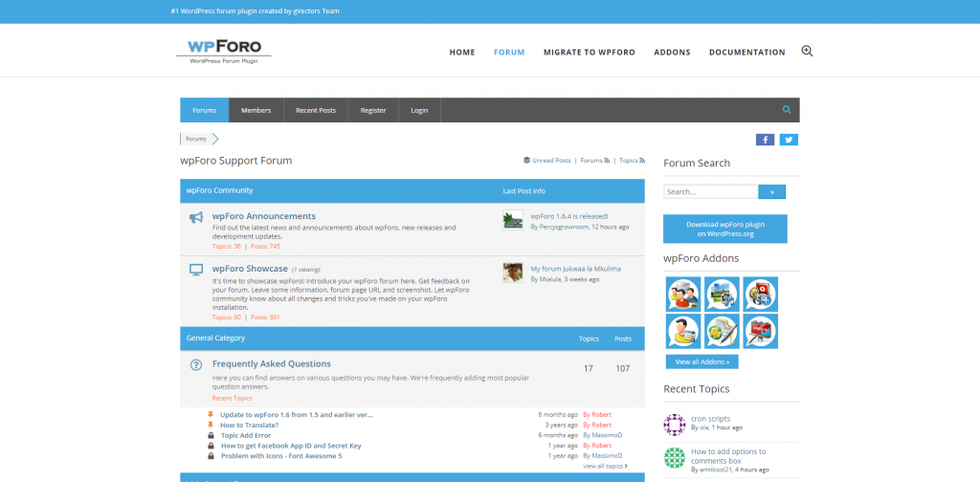Click the addon icon with pen and document
Screen dimensions: 980x482
722,332
